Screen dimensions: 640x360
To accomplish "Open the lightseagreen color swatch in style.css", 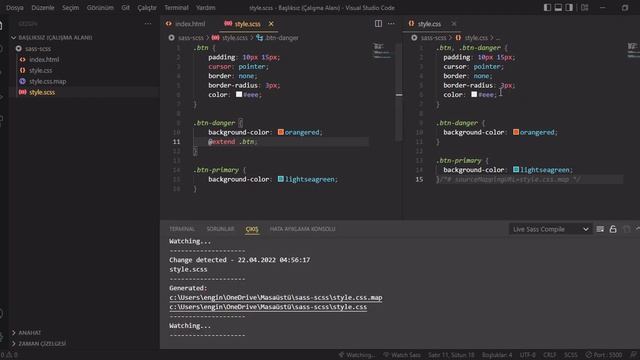I will 516,169.
